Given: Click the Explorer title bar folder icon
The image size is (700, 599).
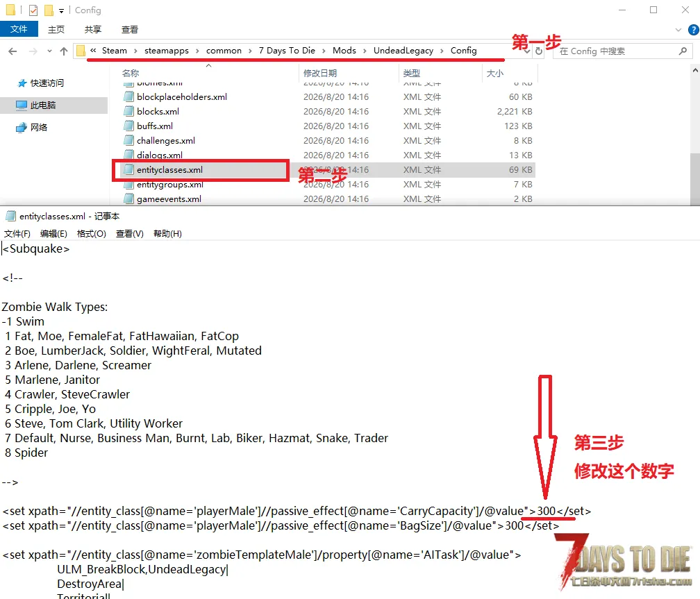Looking at the screenshot, I should point(10,10).
